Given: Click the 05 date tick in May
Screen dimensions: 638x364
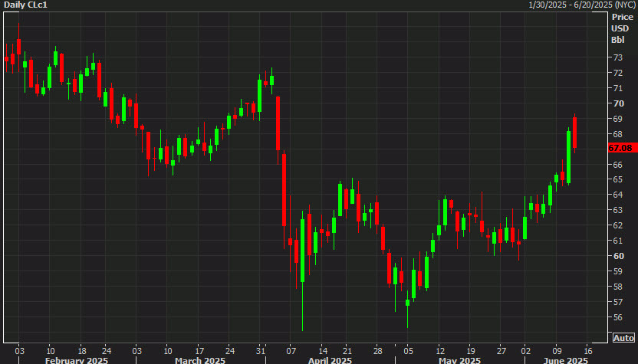Looking at the screenshot, I should pos(409,350).
